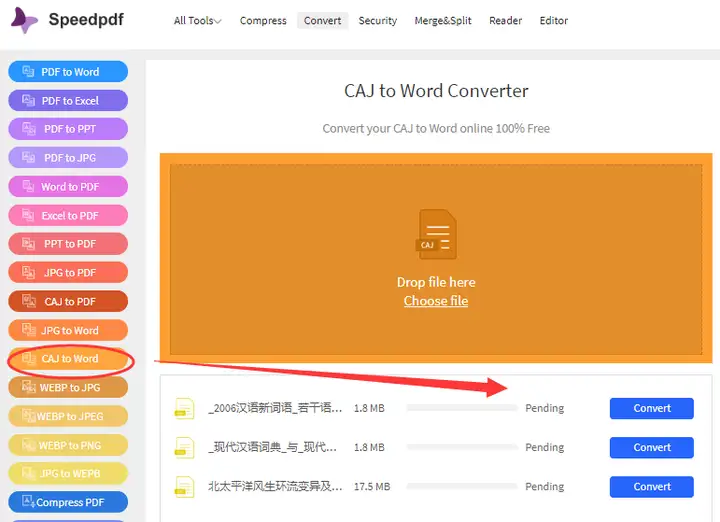Click the CAJ document icon in drop zone
Viewport: 720px width, 522px height.
pyautogui.click(x=436, y=234)
